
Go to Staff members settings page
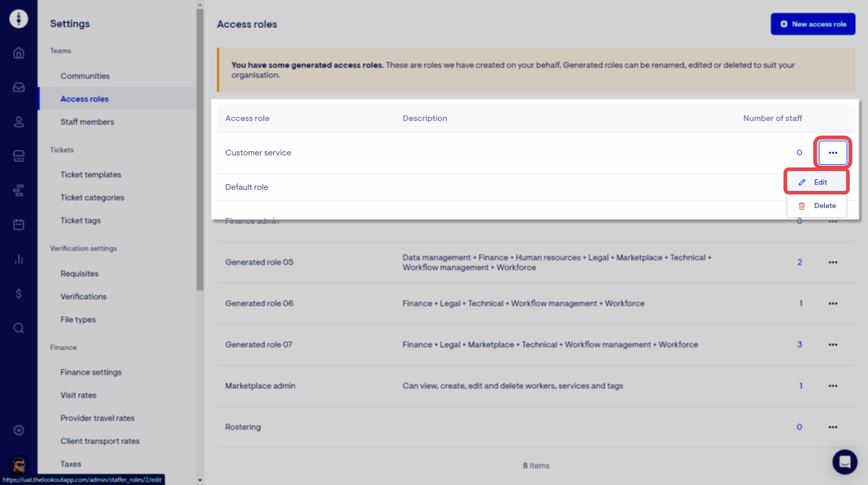[87, 122]
